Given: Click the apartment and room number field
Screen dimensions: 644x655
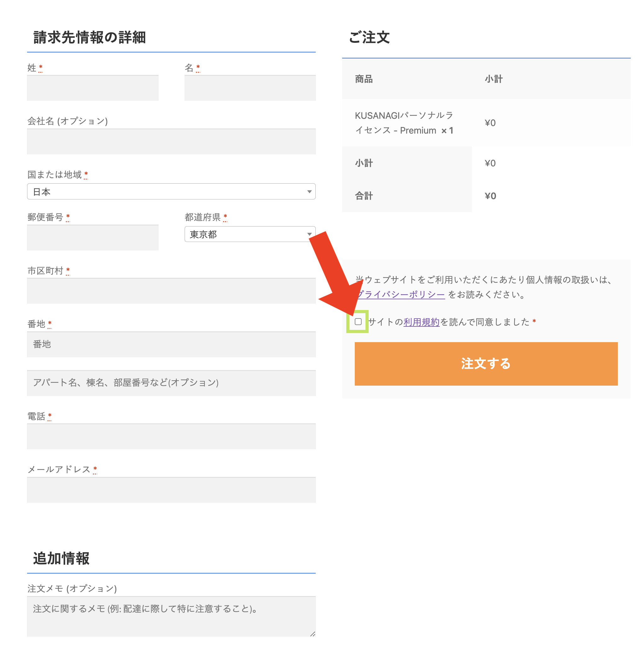Looking at the screenshot, I should tap(171, 383).
